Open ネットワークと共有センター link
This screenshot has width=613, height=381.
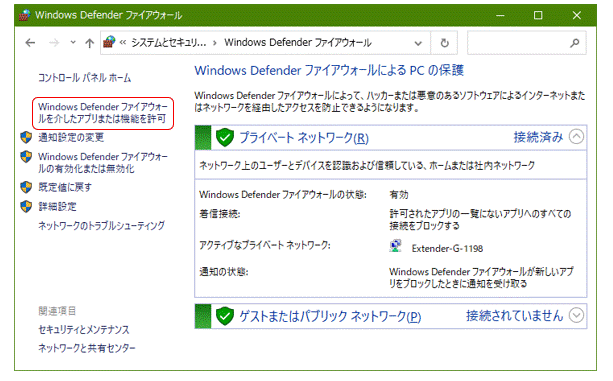point(87,348)
